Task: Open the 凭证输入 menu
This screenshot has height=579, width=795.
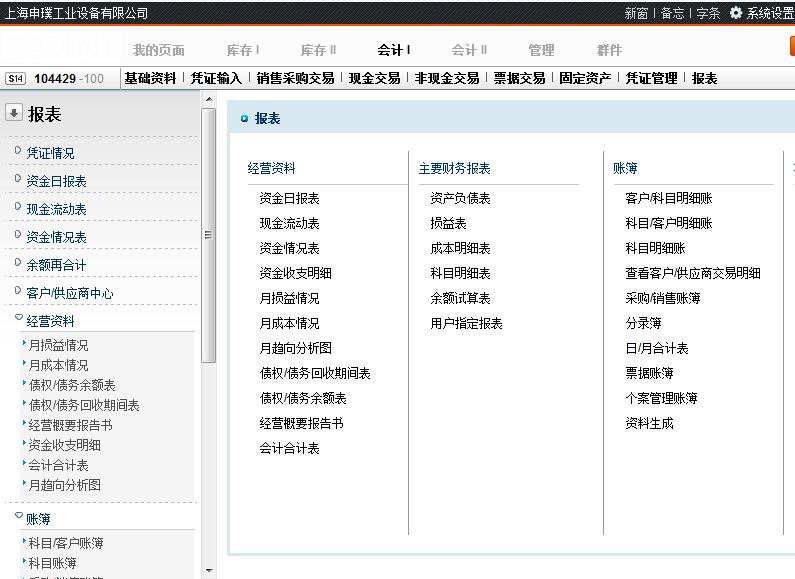Action: click(216, 78)
